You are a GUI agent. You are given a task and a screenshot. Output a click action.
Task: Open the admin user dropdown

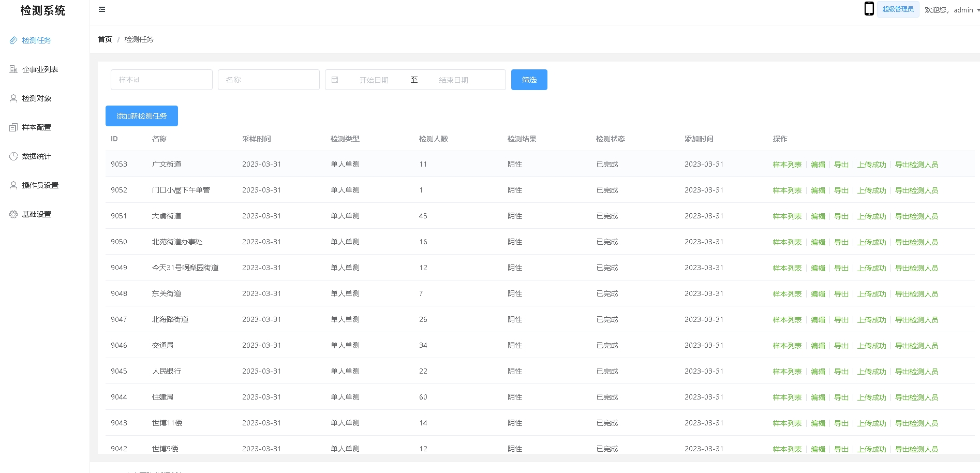[952, 10]
